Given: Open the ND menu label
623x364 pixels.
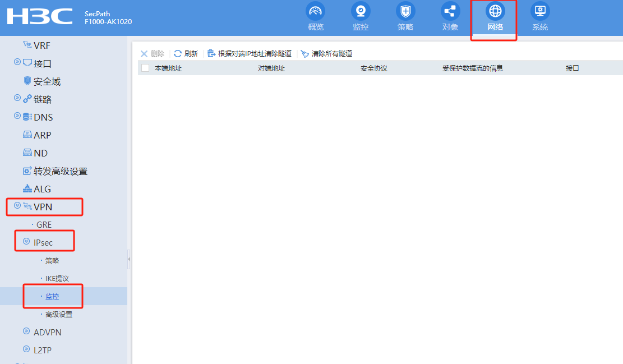Looking at the screenshot, I should click(x=40, y=153).
